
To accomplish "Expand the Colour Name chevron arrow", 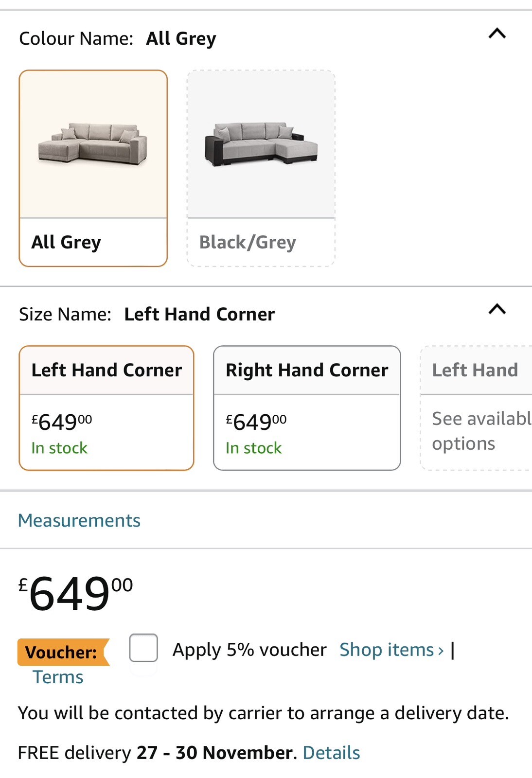I will click(497, 34).
